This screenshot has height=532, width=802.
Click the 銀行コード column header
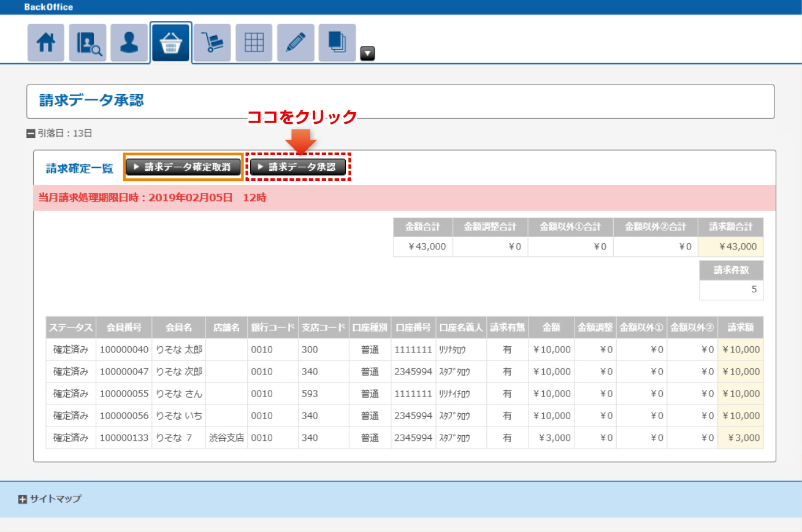point(273,327)
